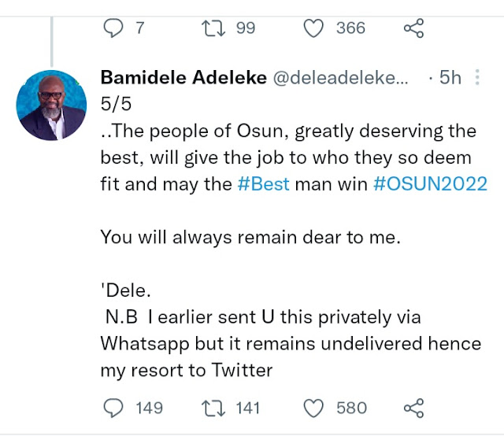Reply to Bamidele Adeleke's 5/5 tweet
Image resolution: width=504 pixels, height=436 pixels.
tap(113, 407)
